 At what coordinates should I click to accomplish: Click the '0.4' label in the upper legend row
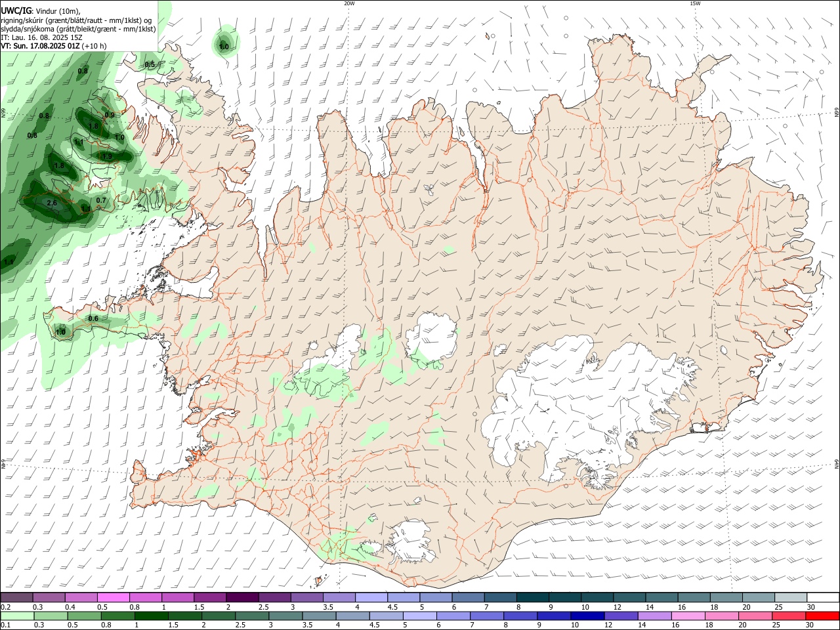coord(71,607)
